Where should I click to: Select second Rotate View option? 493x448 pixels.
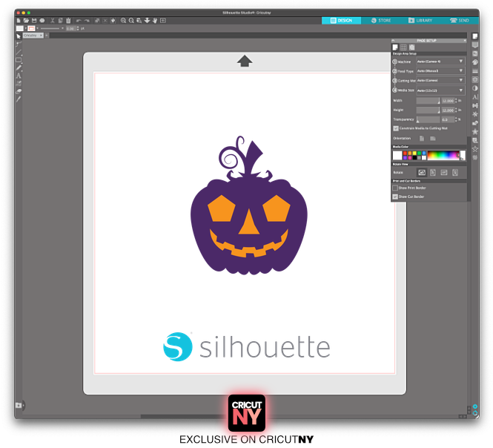(x=433, y=172)
